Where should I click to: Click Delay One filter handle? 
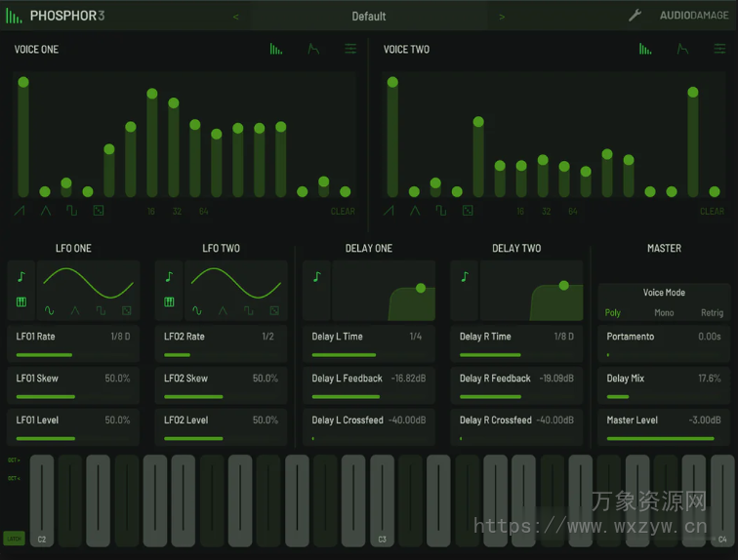pos(421,288)
